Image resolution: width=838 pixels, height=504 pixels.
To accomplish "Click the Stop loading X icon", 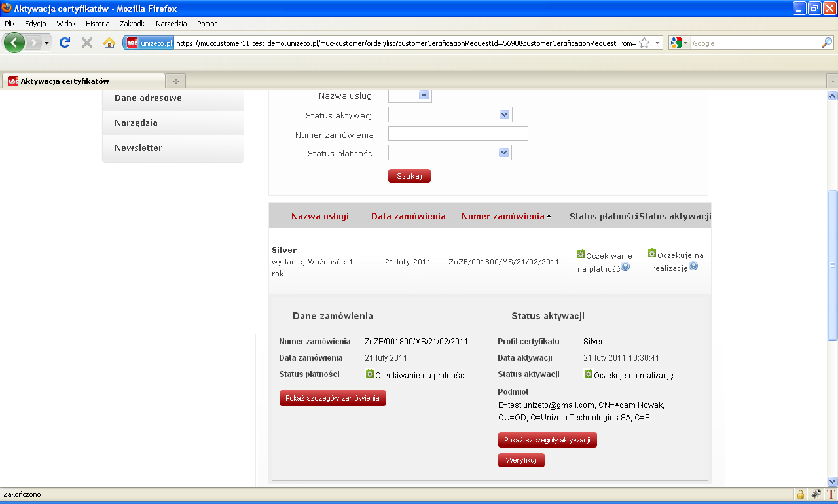I will click(86, 43).
